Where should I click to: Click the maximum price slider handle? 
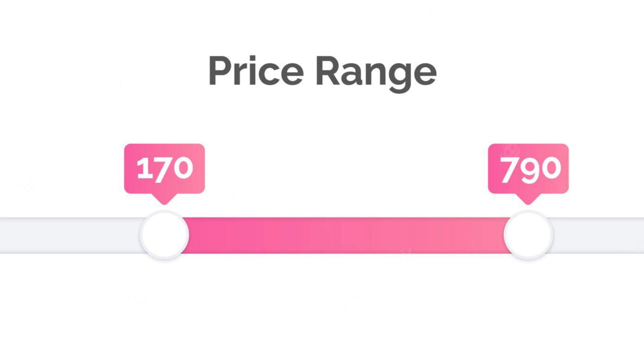pyautogui.click(x=528, y=235)
